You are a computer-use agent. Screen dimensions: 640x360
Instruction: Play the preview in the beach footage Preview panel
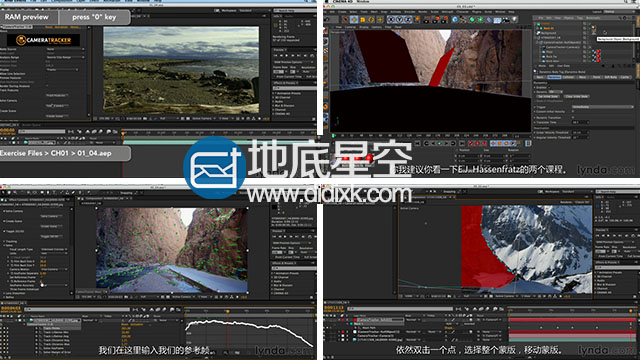[287, 56]
